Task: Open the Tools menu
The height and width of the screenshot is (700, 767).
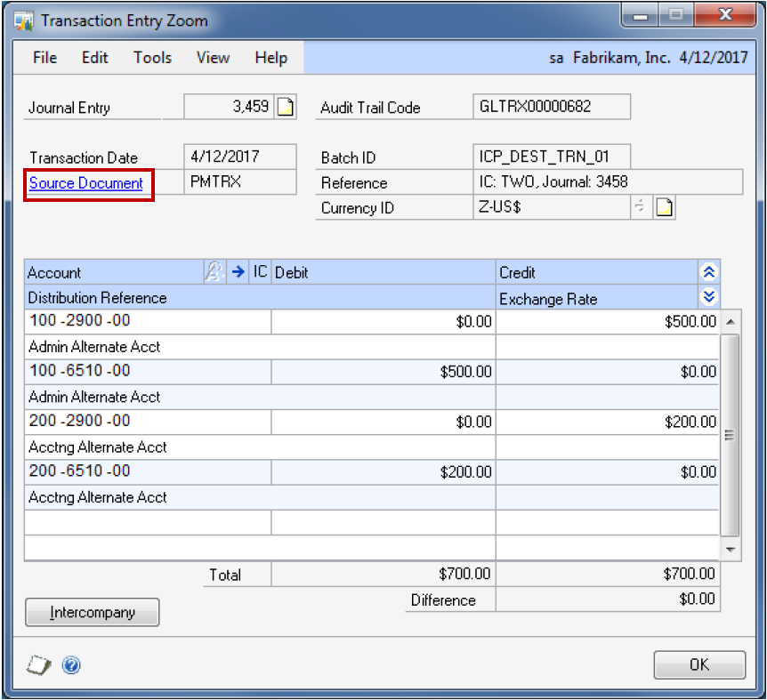Action: pyautogui.click(x=152, y=58)
